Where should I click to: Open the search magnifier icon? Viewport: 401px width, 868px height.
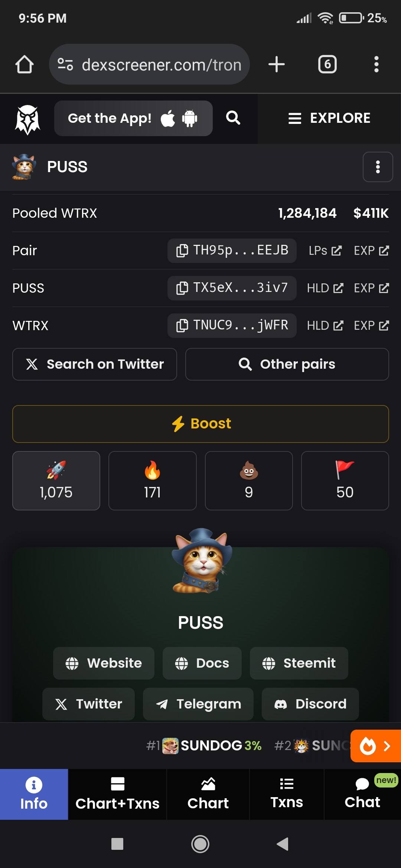233,118
